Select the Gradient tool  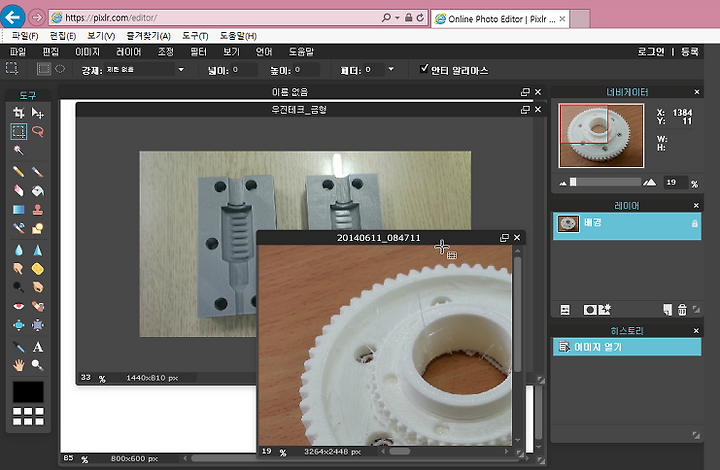18,210
